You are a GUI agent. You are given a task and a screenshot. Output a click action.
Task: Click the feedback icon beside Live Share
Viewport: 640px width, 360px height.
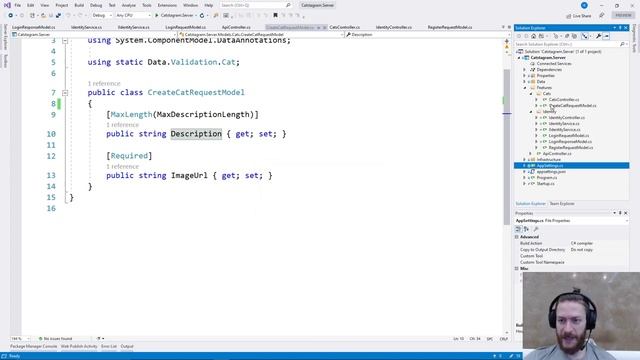point(602,16)
